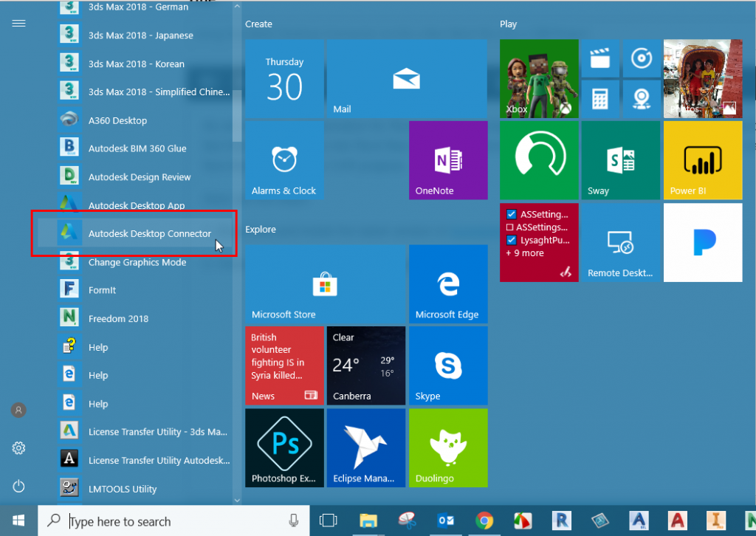The width and height of the screenshot is (756, 536).
Task: Launch the OneNote tile
Action: pos(448,160)
